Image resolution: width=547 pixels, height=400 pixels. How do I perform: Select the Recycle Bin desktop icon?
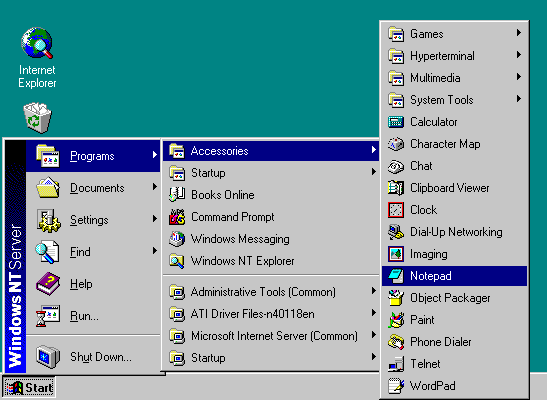pos(37,118)
